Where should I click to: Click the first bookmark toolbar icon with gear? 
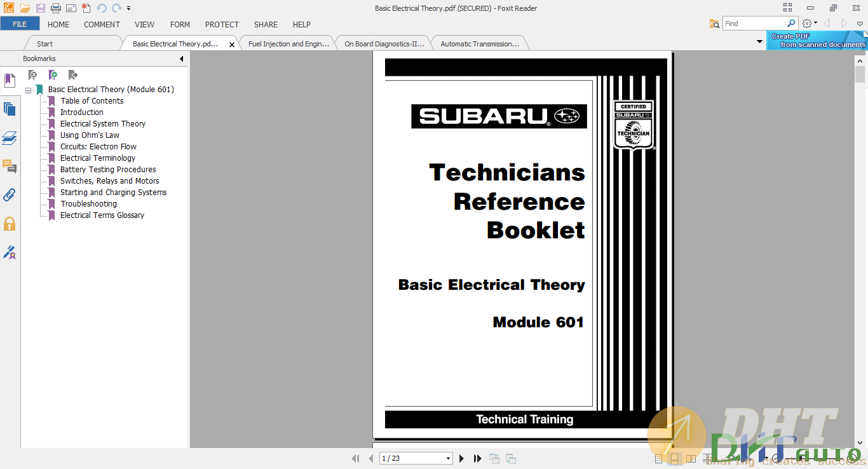(x=32, y=75)
